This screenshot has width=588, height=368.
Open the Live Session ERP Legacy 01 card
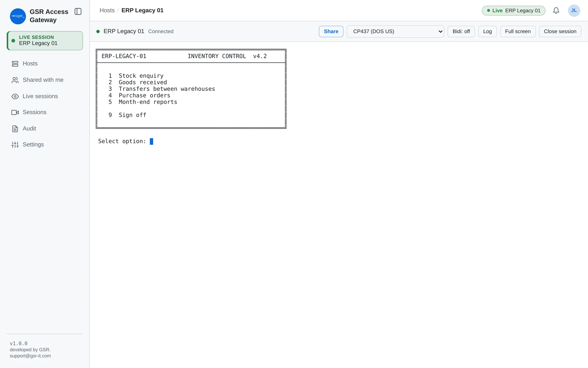45,40
